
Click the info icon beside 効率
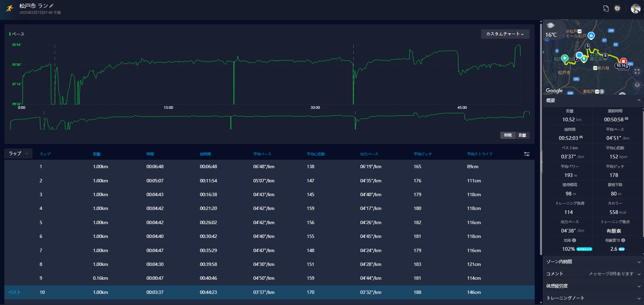(574, 240)
